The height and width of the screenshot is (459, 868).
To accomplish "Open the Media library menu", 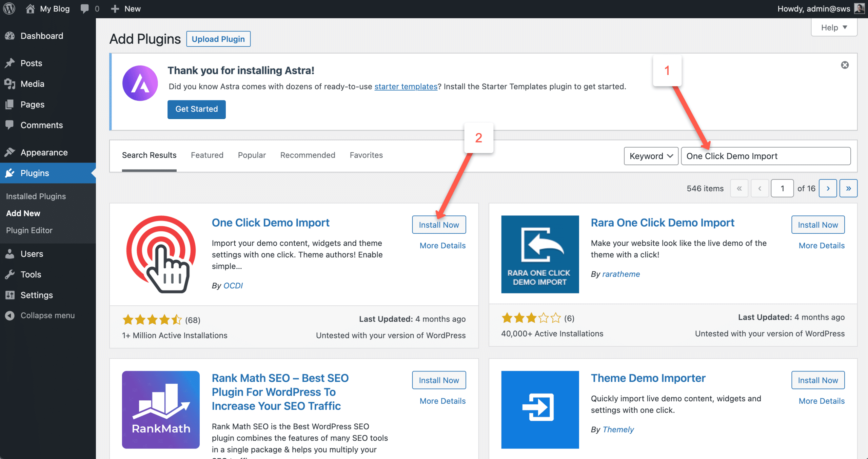I will [x=32, y=84].
